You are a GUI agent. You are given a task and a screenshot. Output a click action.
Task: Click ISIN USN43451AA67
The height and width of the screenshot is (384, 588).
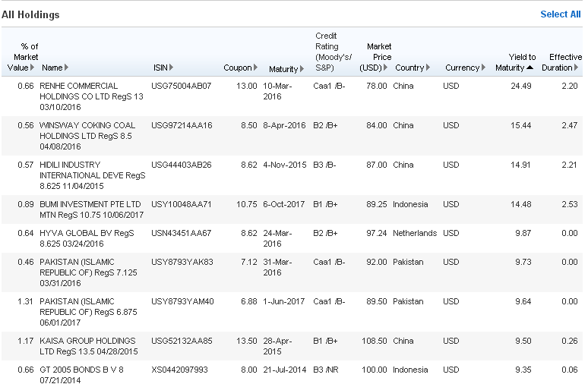pos(181,233)
